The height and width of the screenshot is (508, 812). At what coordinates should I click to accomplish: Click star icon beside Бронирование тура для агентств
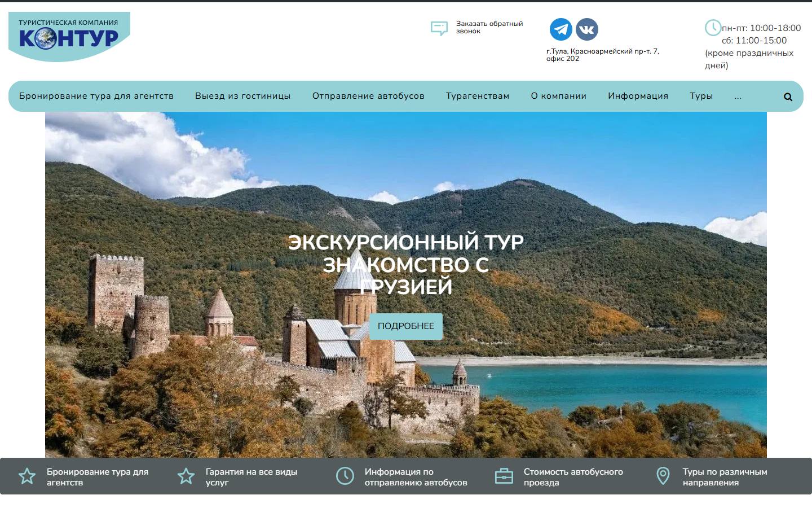(x=27, y=476)
